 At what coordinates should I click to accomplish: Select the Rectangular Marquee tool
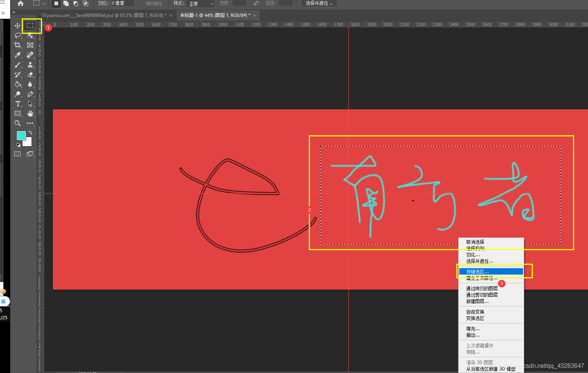30,26
